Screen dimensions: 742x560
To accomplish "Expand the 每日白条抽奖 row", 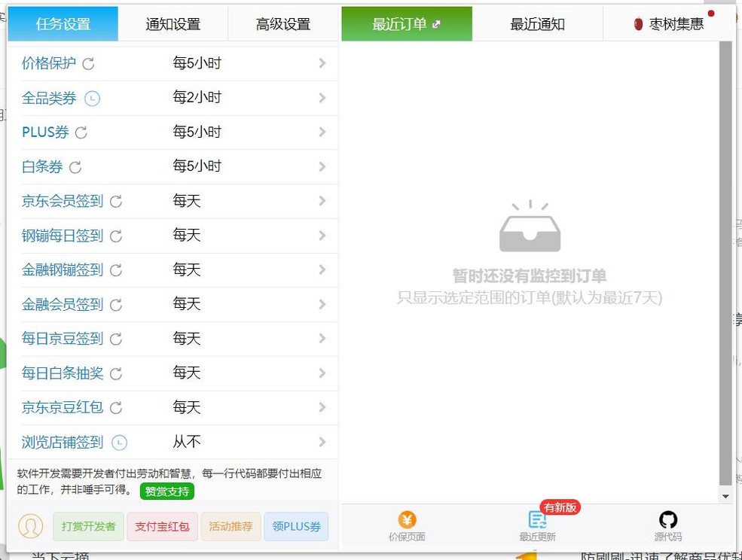I will [322, 373].
